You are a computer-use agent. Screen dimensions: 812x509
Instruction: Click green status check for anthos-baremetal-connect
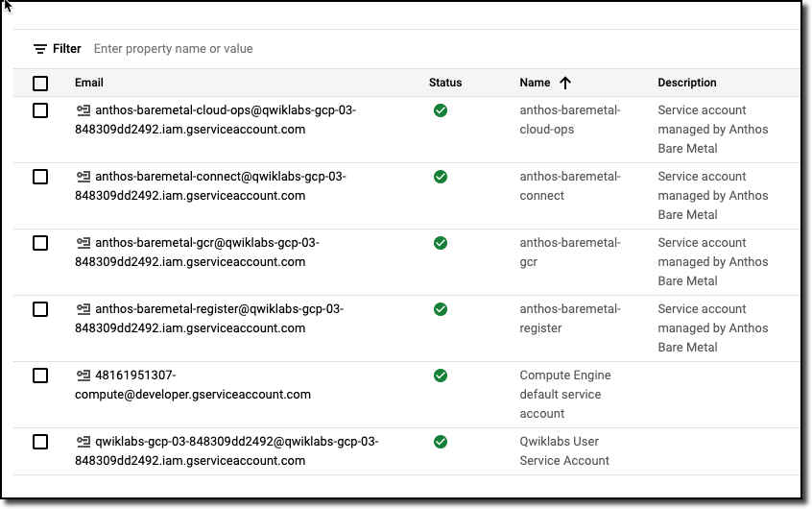441,177
